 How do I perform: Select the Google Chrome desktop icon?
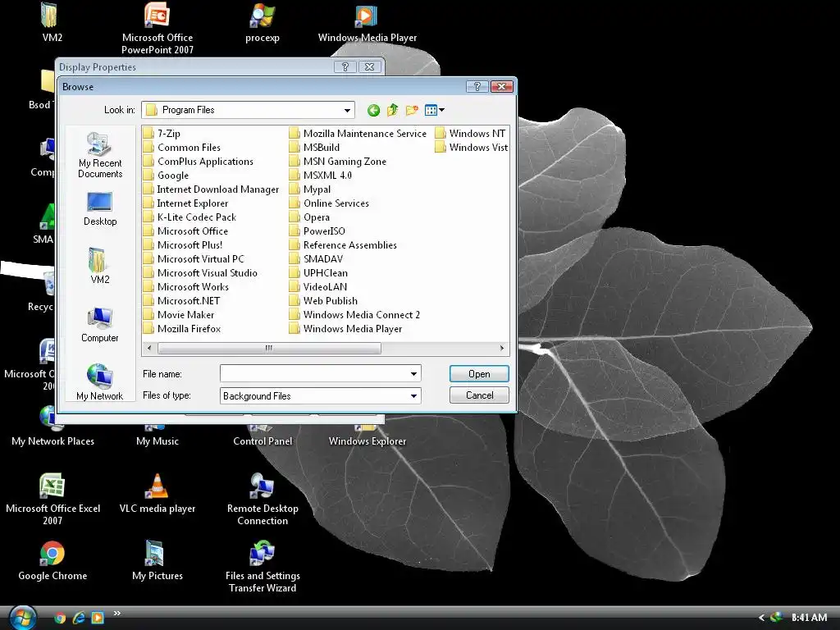(52, 561)
